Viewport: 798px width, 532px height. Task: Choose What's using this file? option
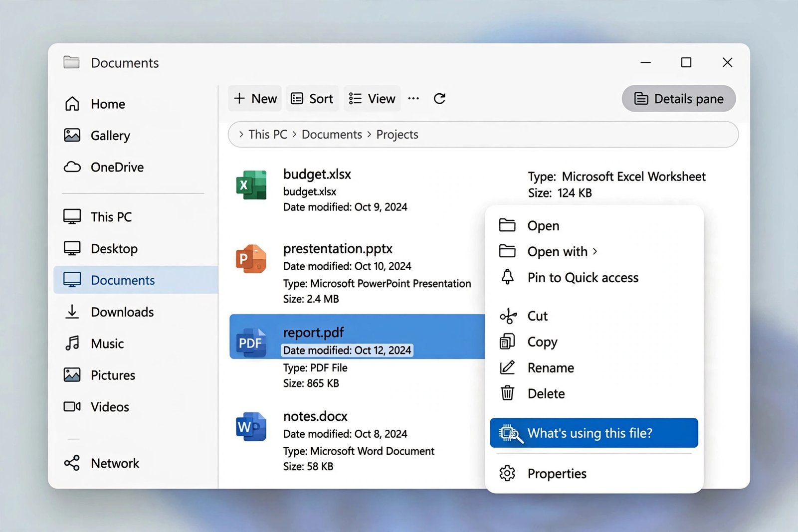coord(594,433)
